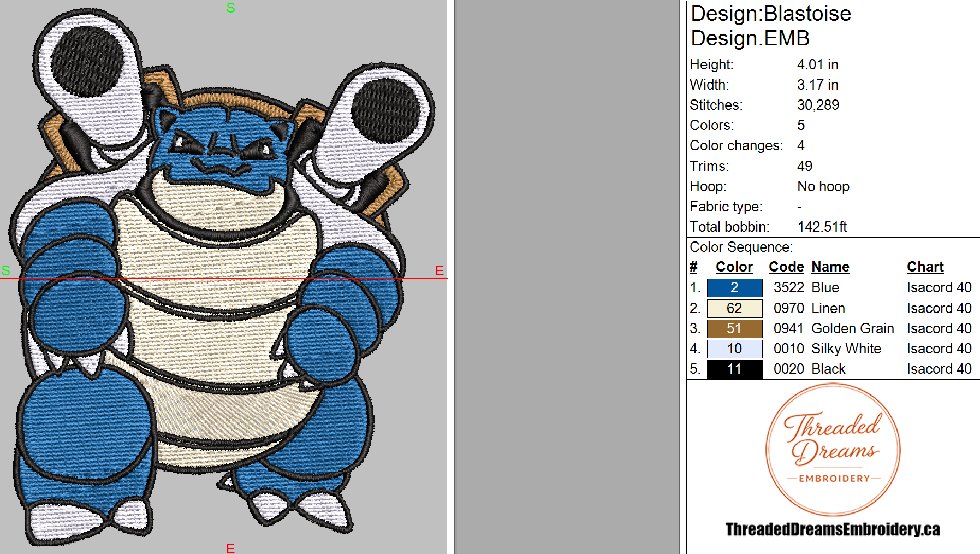
Task: Click the No hoop value
Action: (823, 186)
